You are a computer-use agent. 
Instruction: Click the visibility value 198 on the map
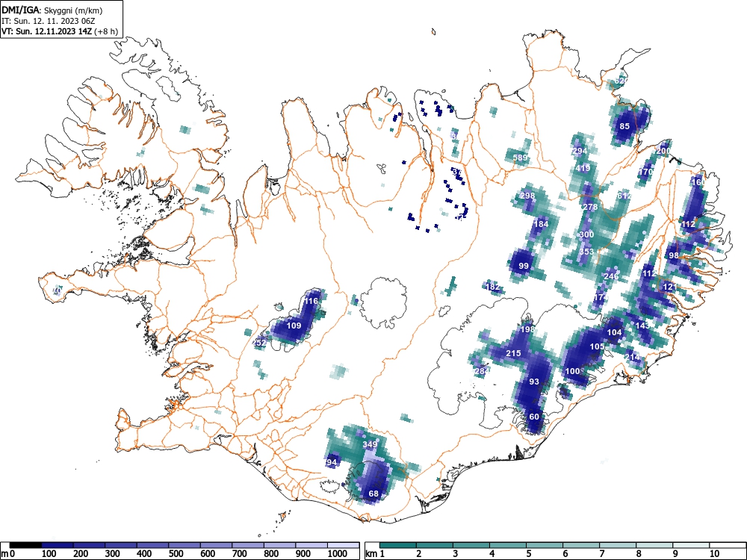tap(527, 329)
